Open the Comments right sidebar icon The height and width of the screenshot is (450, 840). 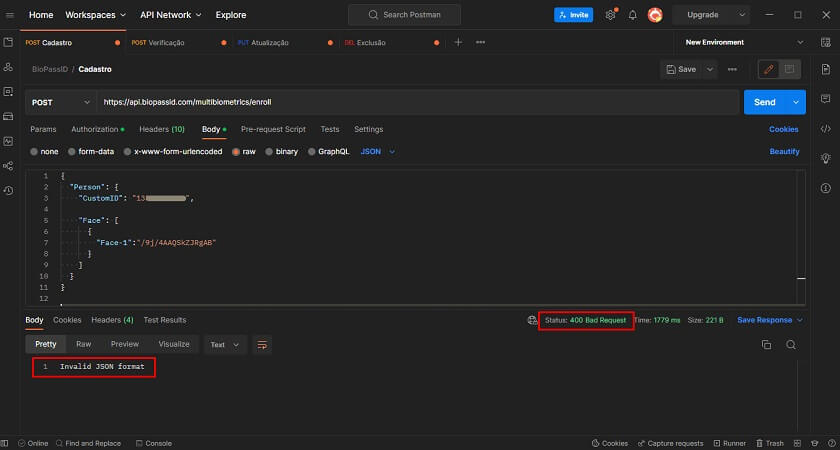tap(826, 99)
